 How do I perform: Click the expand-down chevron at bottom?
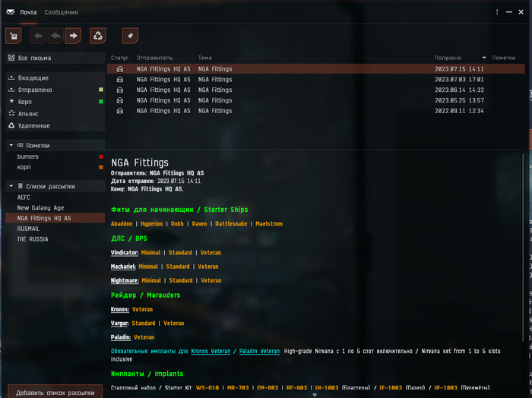point(315,395)
